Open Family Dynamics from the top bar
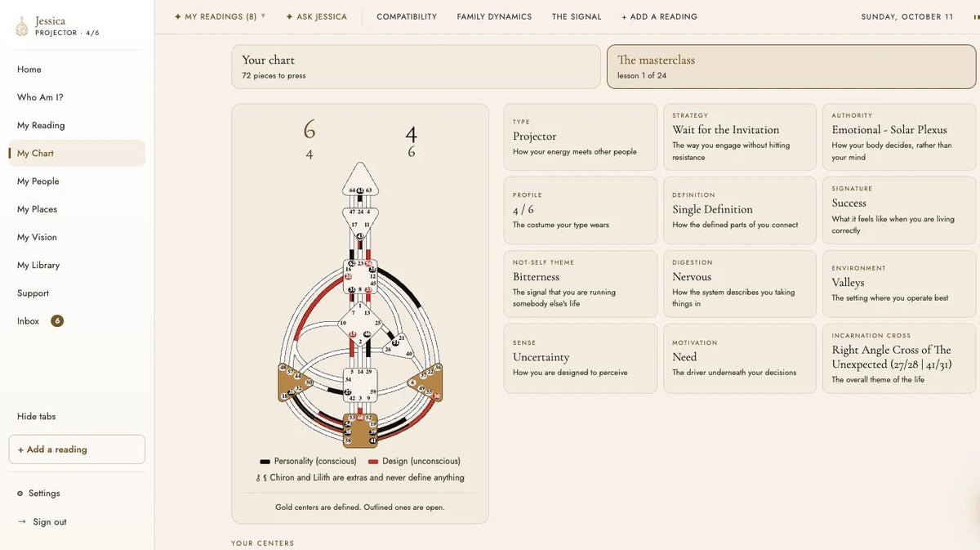This screenshot has height=550, width=980. pos(494,16)
